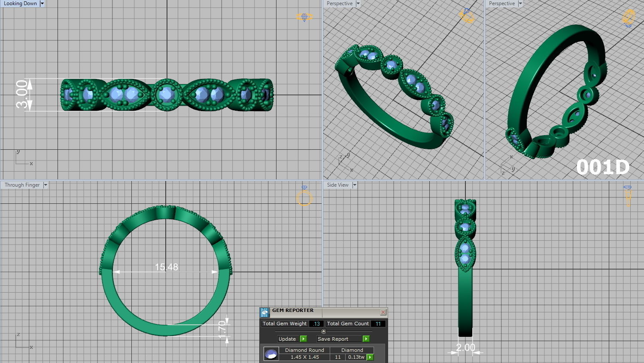This screenshot has height=363, width=644.
Task: Click the 1.45 X 1.45 size cell
Action: click(305, 357)
